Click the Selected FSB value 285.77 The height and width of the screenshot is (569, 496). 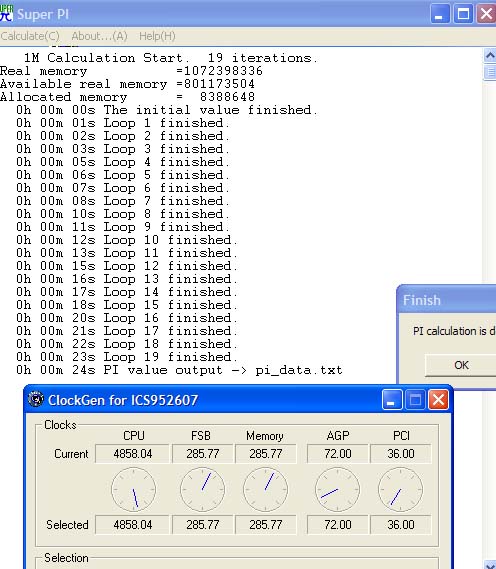tap(202, 525)
